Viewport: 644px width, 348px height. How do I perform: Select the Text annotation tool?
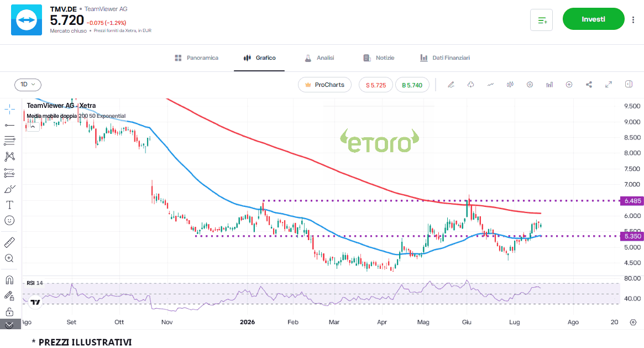coord(9,205)
